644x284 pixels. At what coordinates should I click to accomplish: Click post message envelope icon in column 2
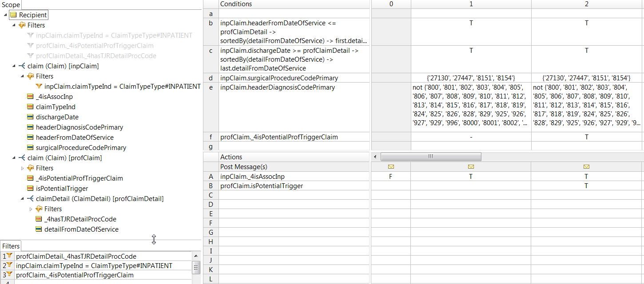586,167
